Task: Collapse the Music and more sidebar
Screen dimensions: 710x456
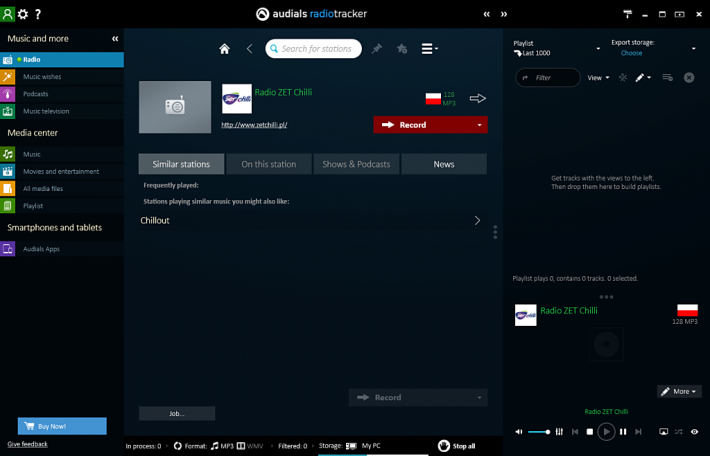Action: point(115,39)
